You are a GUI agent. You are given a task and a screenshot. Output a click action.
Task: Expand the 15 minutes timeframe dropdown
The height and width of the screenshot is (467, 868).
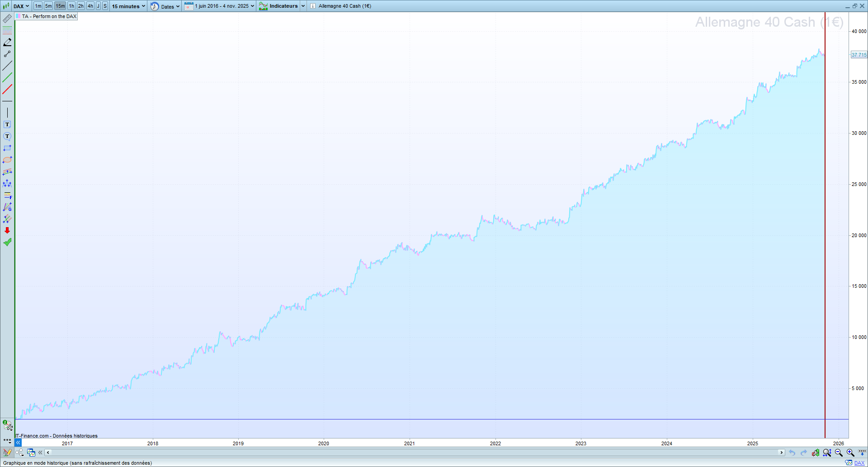pyautogui.click(x=128, y=6)
